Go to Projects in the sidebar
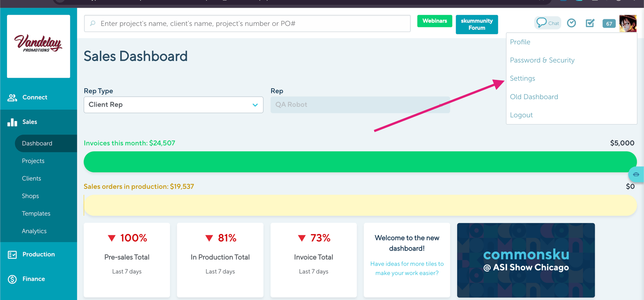 (x=33, y=161)
